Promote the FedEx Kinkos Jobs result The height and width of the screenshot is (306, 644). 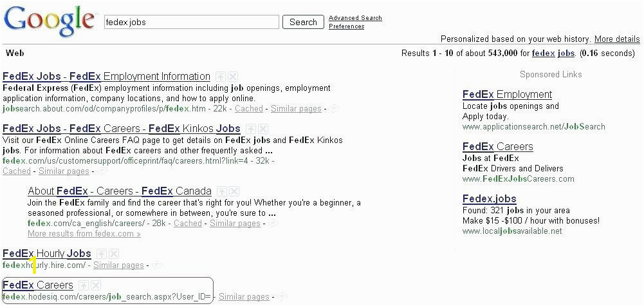[x=250, y=129]
